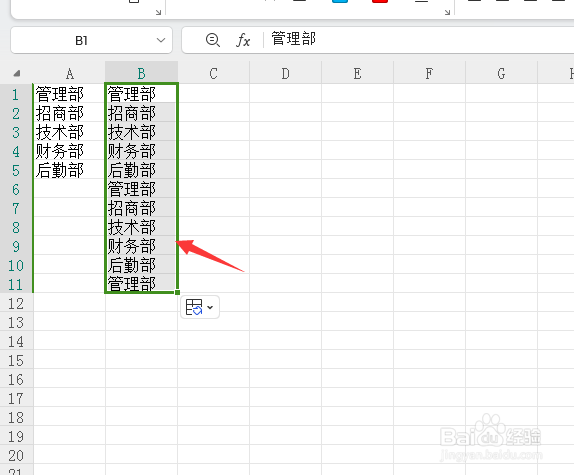
Task: Select column D header
Action: pyautogui.click(x=286, y=74)
